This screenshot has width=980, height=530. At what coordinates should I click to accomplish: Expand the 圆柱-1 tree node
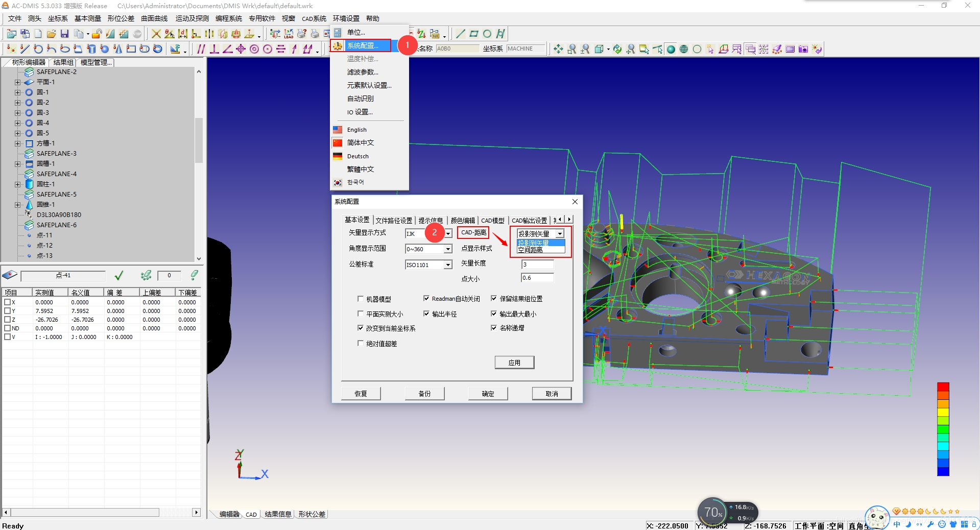[x=18, y=184]
